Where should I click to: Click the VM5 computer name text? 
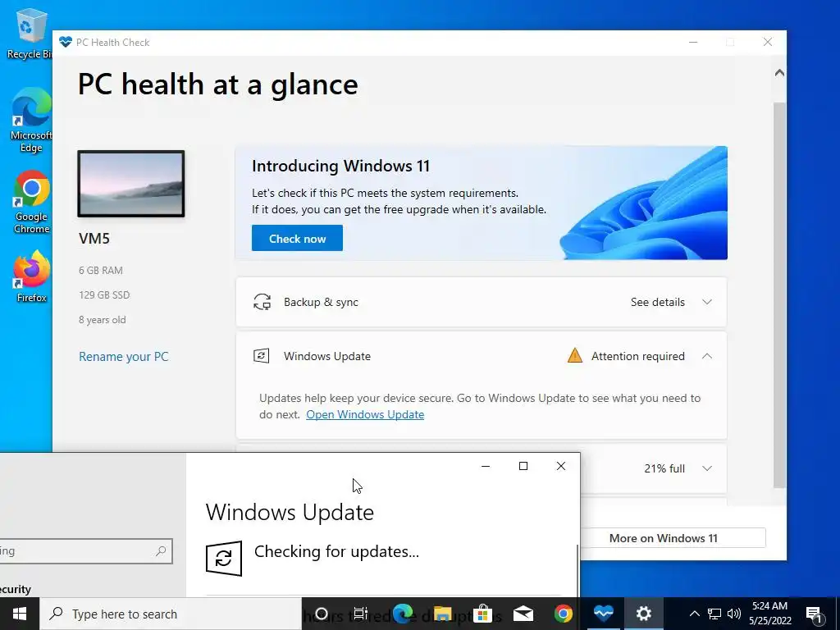pos(94,239)
